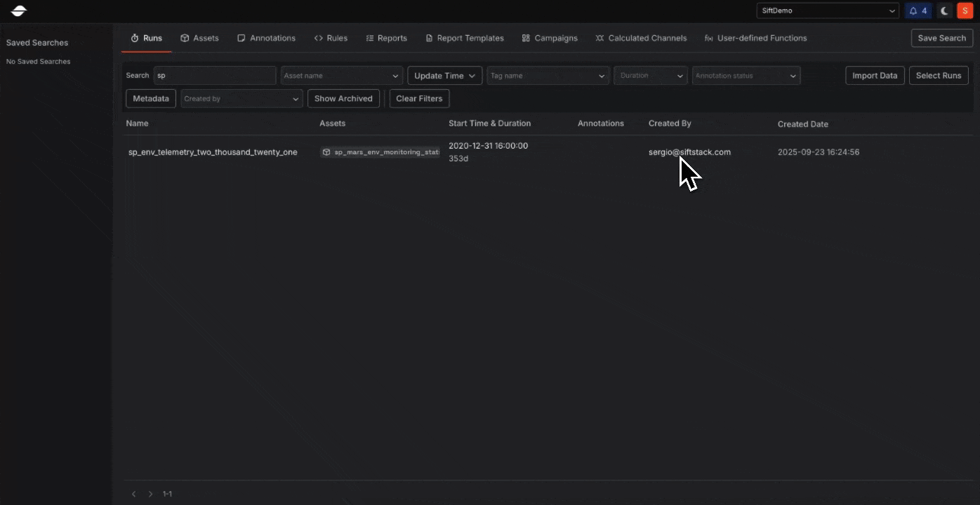Image resolution: width=980 pixels, height=505 pixels.
Task: Click the Created Date column header
Action: click(x=803, y=124)
